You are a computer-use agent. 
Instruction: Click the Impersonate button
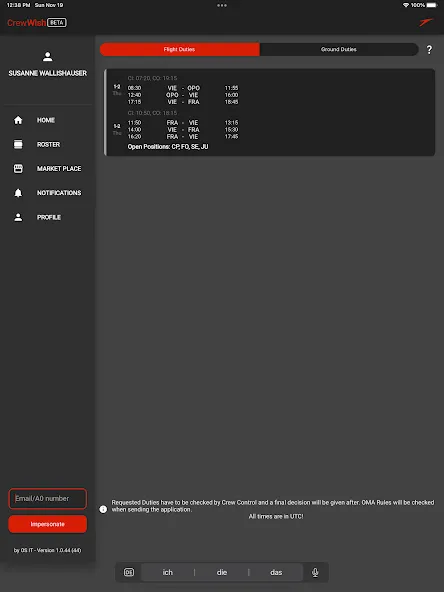point(48,524)
